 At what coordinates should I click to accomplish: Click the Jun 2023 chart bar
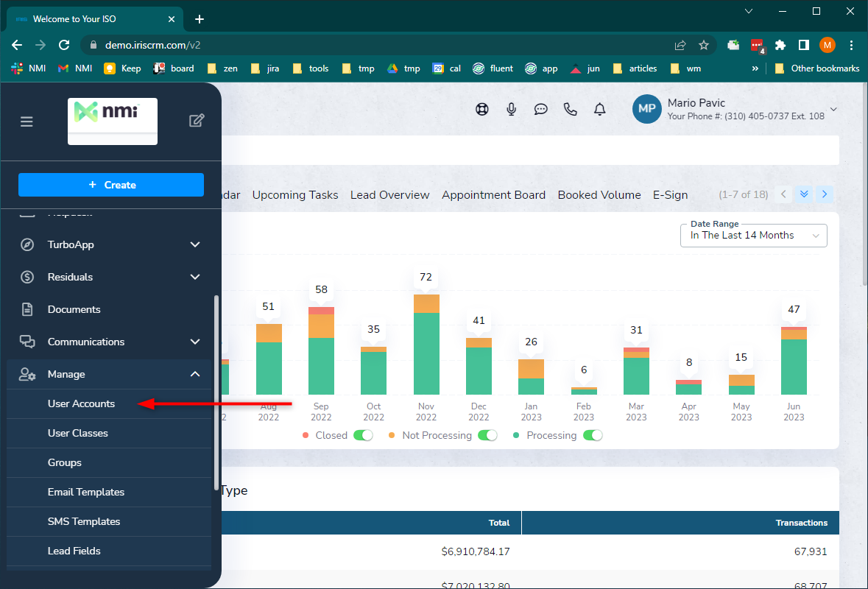(x=794, y=360)
